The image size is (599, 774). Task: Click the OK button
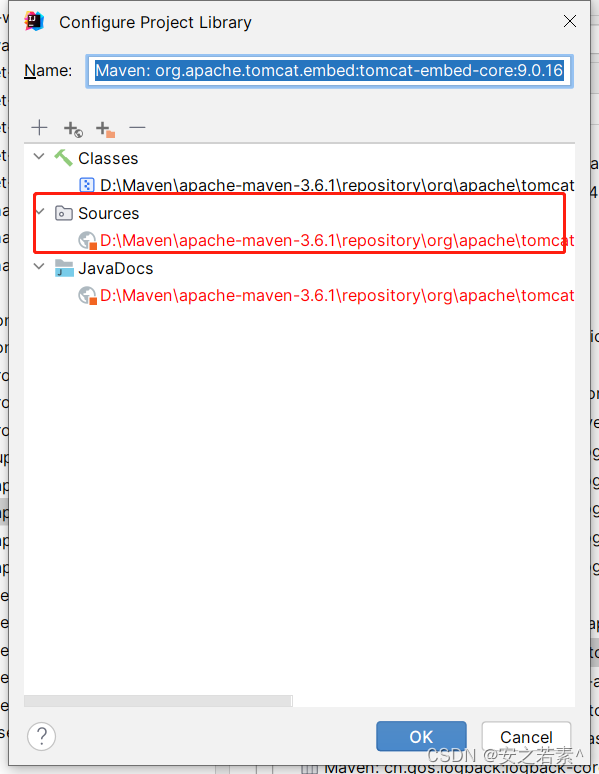tap(421, 736)
